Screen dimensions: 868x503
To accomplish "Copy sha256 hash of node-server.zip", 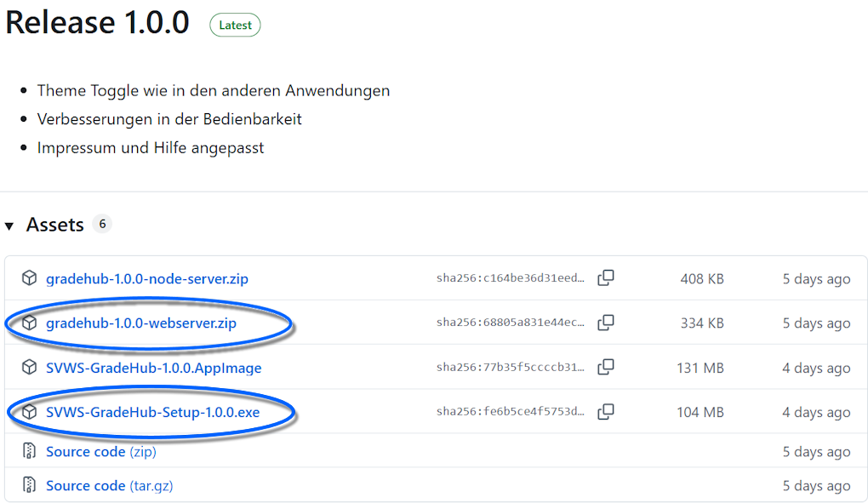I will tap(606, 277).
